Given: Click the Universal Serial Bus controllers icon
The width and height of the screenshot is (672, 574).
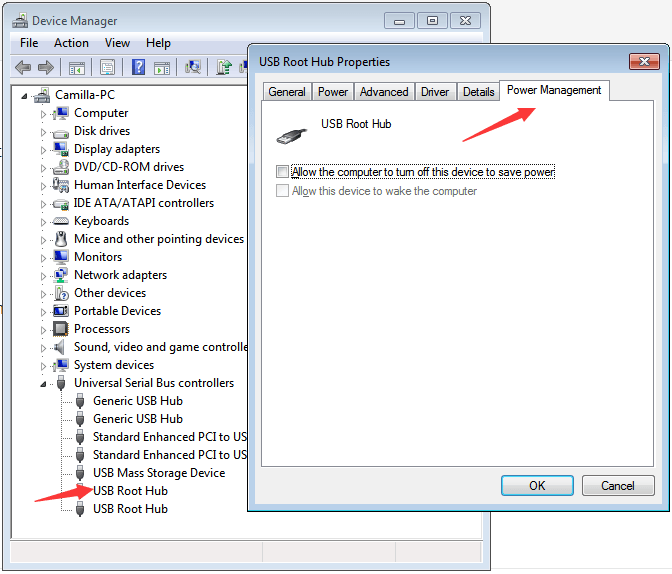Looking at the screenshot, I should [x=61, y=383].
